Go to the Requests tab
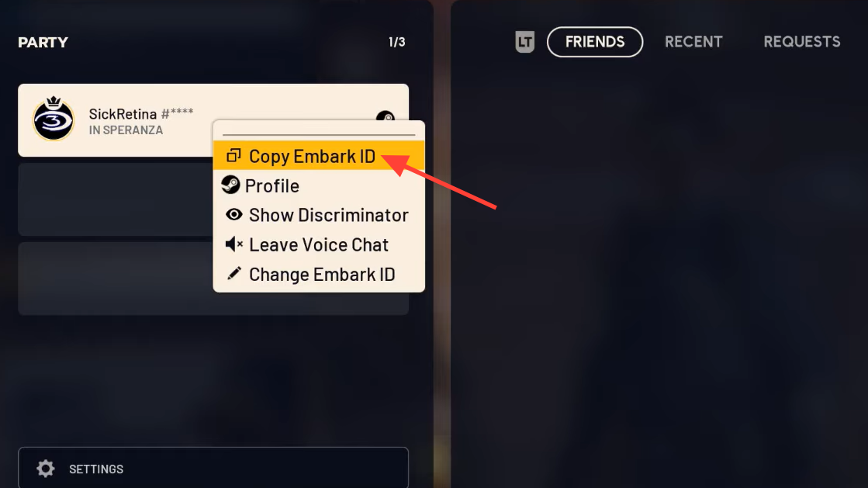Screen dimensions: 868x488 [801, 42]
